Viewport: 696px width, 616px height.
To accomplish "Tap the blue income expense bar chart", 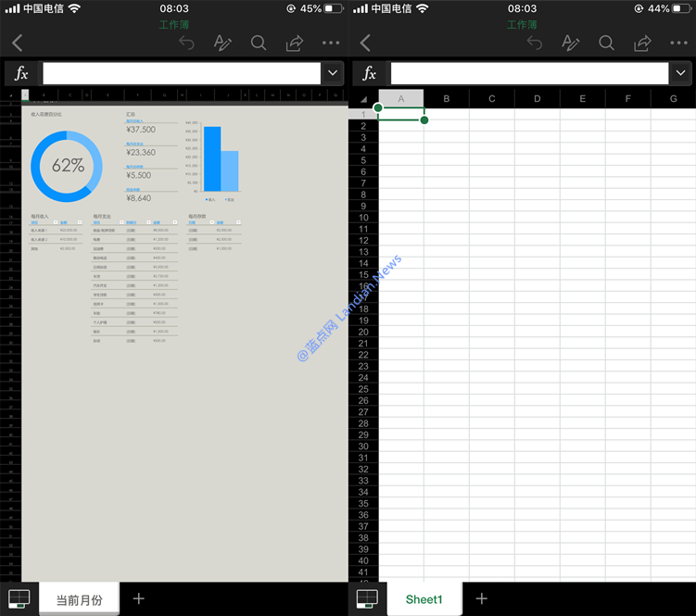I will pyautogui.click(x=214, y=160).
